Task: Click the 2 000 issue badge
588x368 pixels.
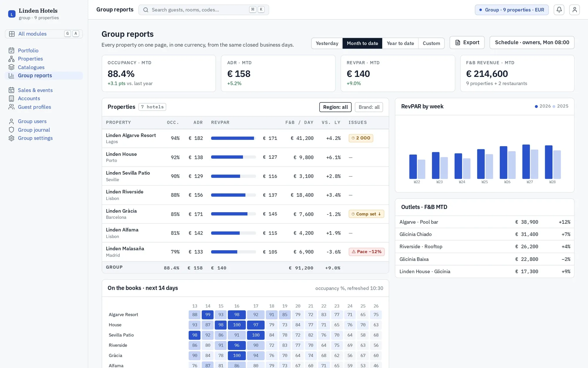Action: pos(361,138)
